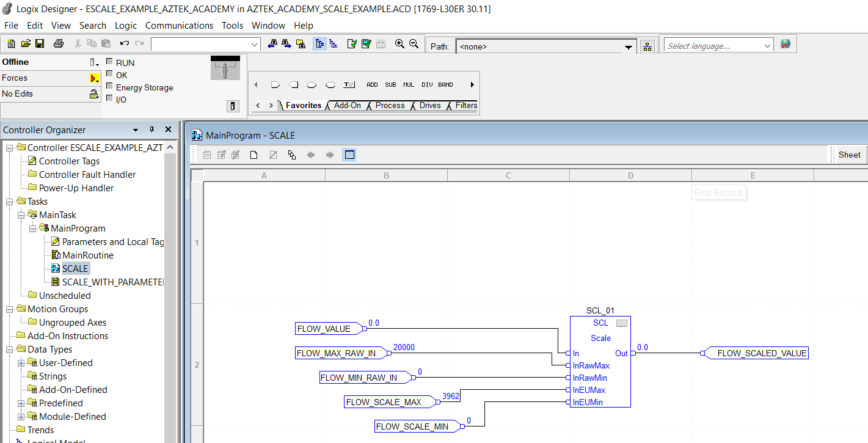Switch to the Process instruction tab
Screen dimensions: 868x443
point(390,106)
